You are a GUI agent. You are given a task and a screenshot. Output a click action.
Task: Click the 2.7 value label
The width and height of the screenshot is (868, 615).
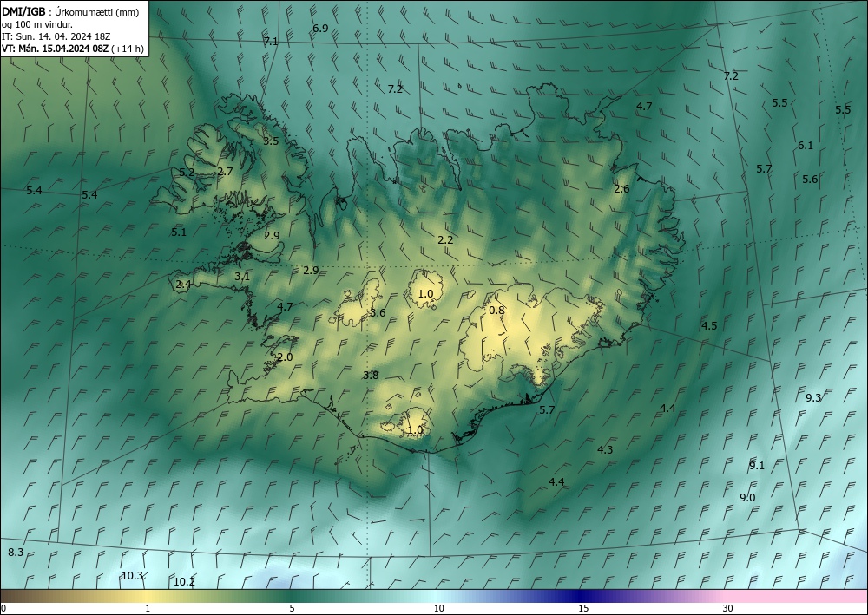225,172
